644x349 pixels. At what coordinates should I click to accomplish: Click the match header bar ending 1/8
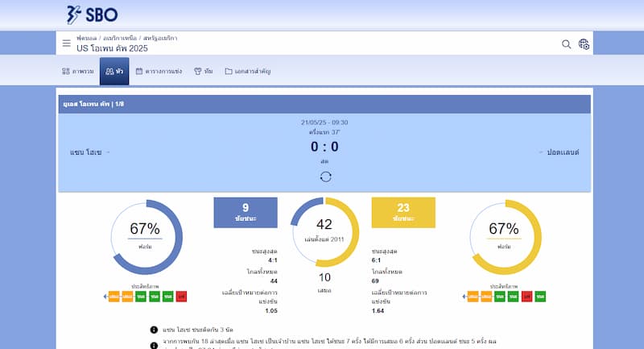click(x=324, y=104)
